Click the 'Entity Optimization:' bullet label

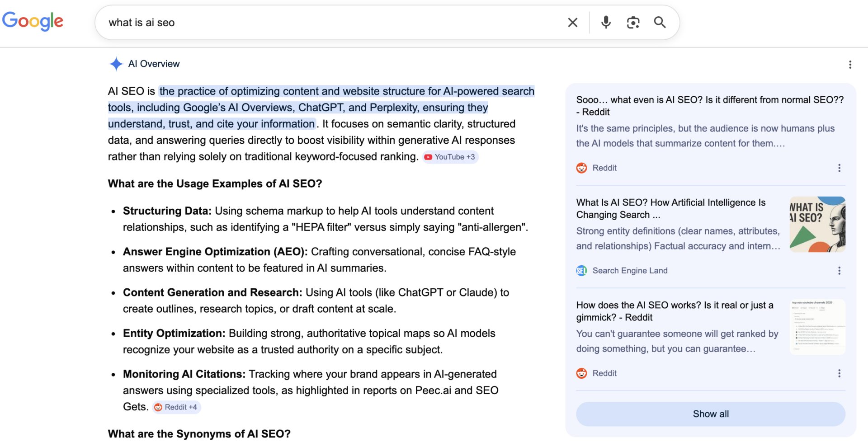pos(174,333)
